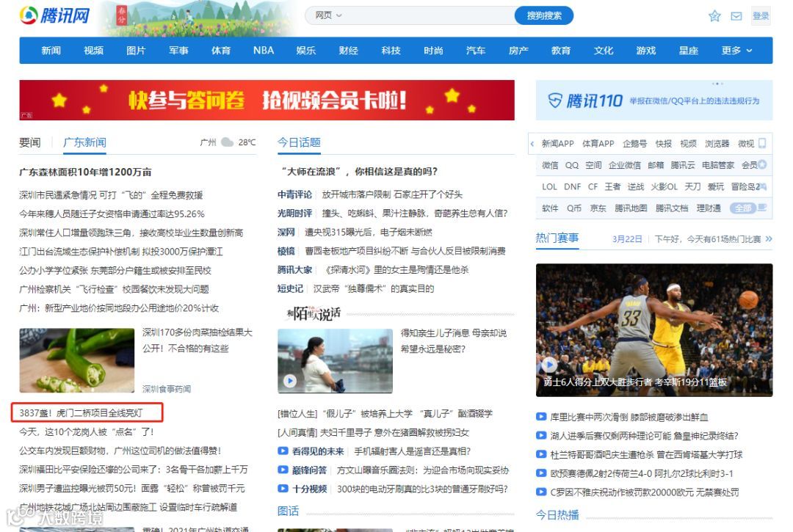Click the icon next to 冒险岛2
Image resolution: width=793 pixels, height=532 pixels.
(763, 186)
